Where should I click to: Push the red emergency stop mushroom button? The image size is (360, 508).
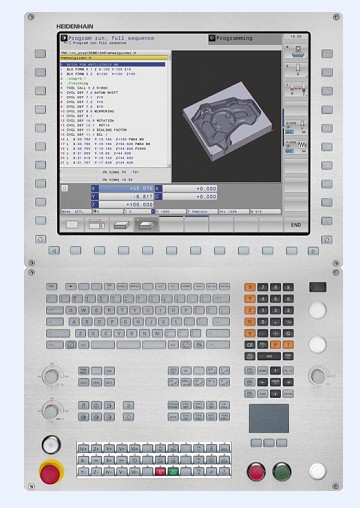click(x=50, y=473)
